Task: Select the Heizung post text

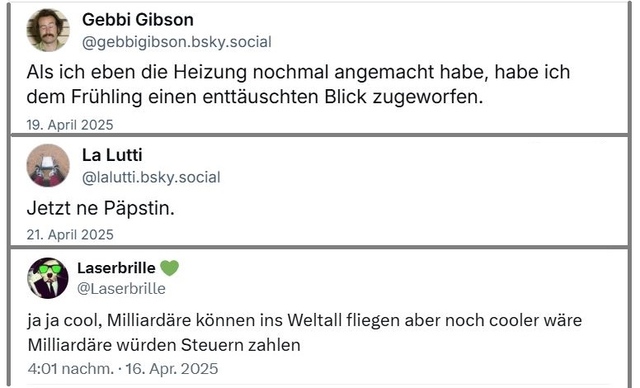Action: click(298, 84)
